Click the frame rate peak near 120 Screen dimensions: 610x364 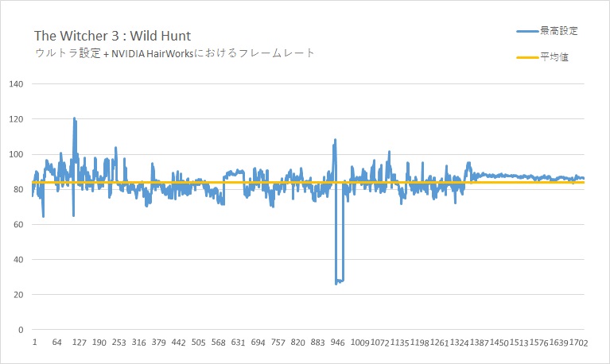click(74, 118)
